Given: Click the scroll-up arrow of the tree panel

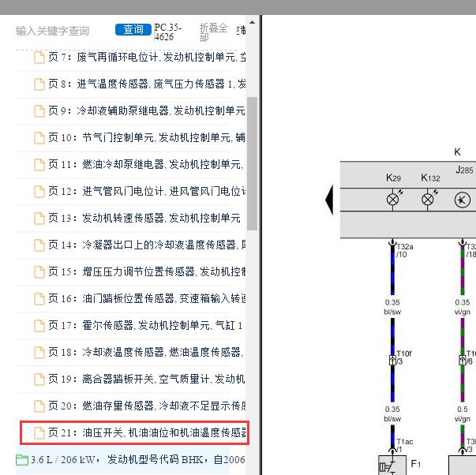Looking at the screenshot, I should tap(252, 22).
